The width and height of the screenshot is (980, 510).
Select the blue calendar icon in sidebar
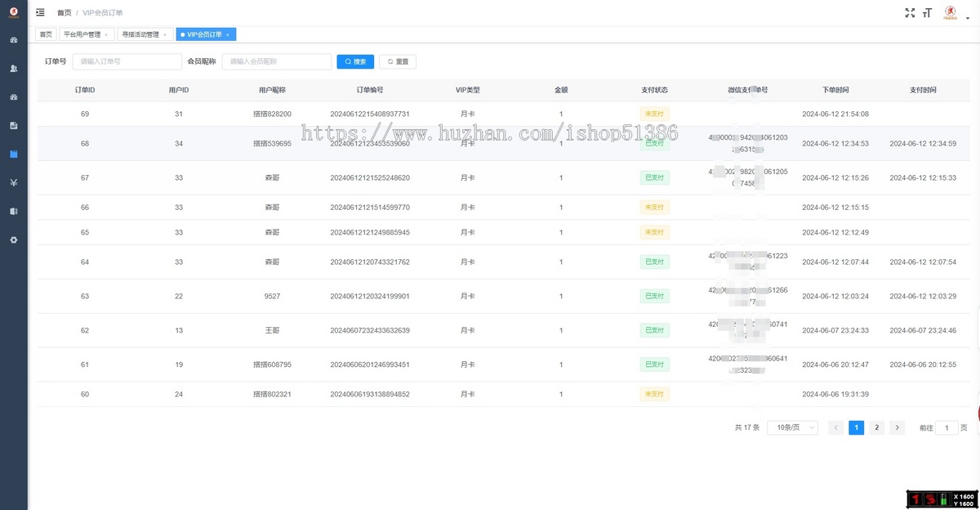[x=14, y=154]
